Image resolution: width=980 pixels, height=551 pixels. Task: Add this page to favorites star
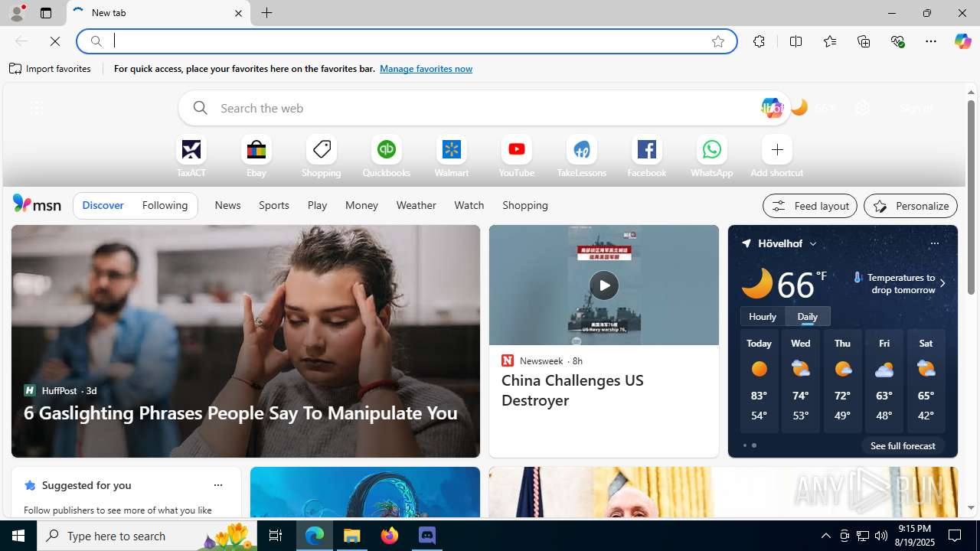[x=717, y=41]
